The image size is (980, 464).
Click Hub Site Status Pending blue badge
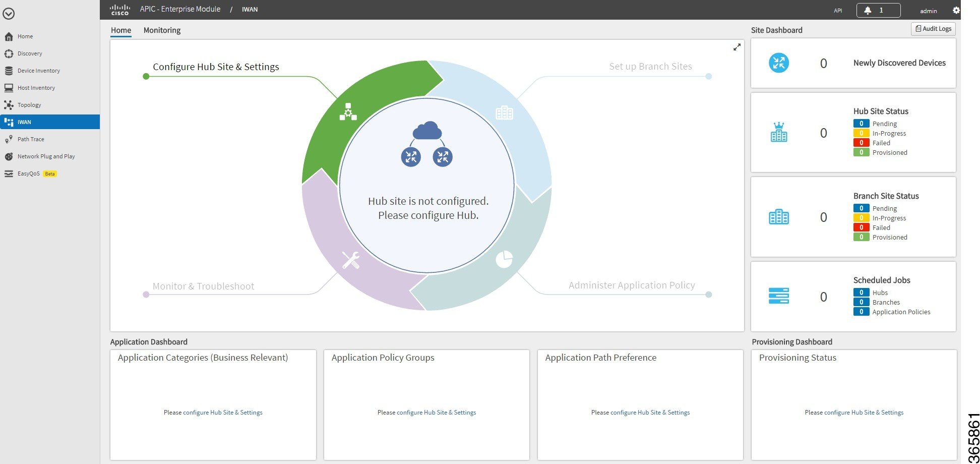tap(861, 124)
